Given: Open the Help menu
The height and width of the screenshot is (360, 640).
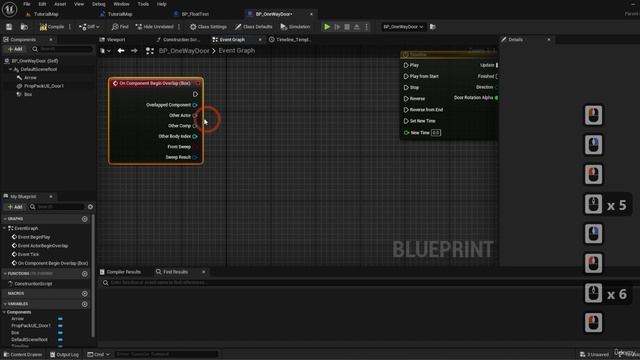Looking at the screenshot, I should tap(162, 4).
